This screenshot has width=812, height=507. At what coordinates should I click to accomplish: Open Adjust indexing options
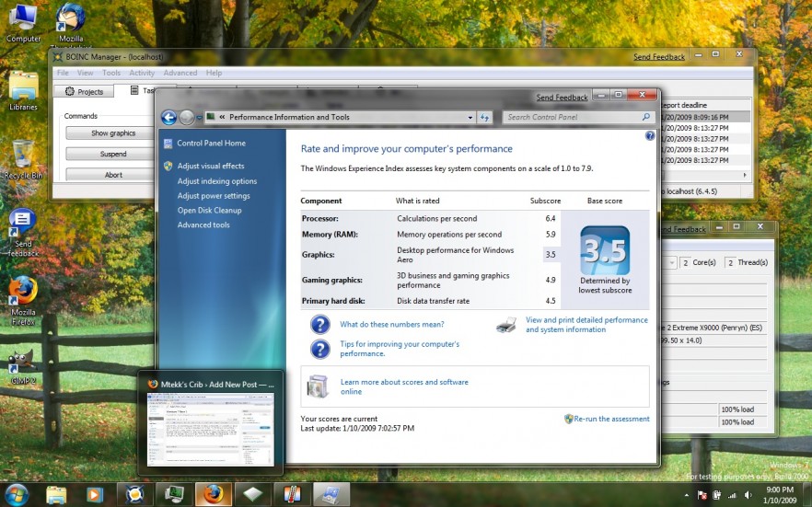click(217, 181)
